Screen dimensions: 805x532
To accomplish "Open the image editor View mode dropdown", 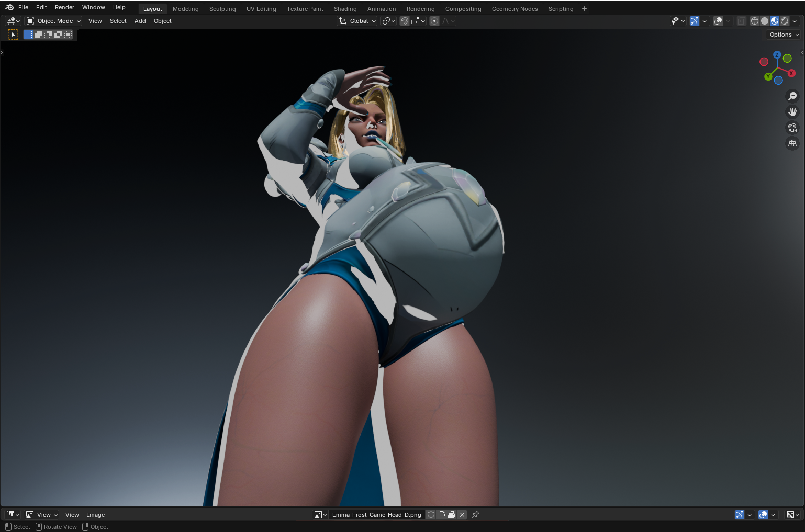I will click(x=42, y=515).
